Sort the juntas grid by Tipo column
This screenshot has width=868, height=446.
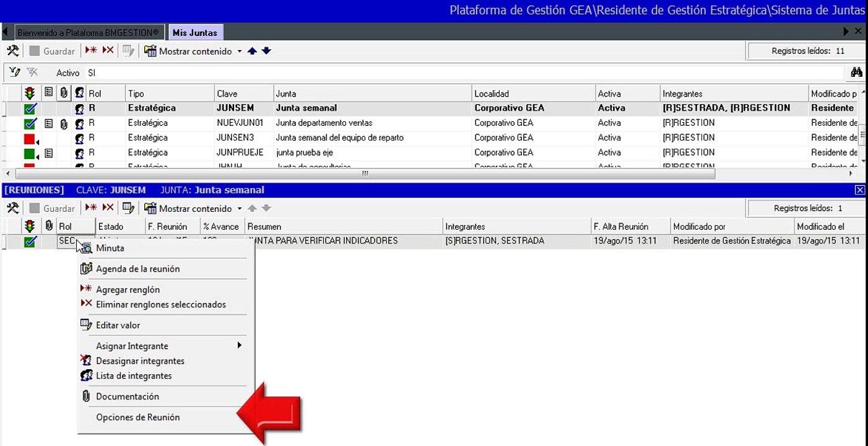(170, 94)
